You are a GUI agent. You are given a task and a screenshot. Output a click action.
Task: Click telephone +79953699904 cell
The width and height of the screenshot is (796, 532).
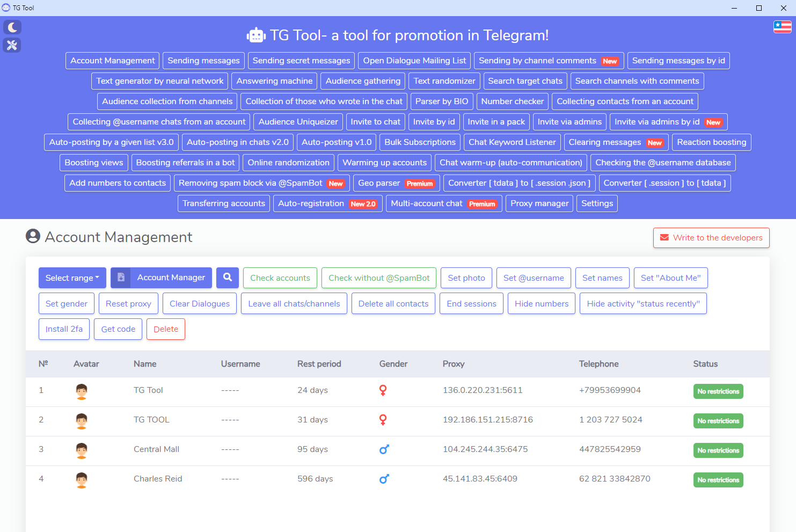(x=610, y=390)
